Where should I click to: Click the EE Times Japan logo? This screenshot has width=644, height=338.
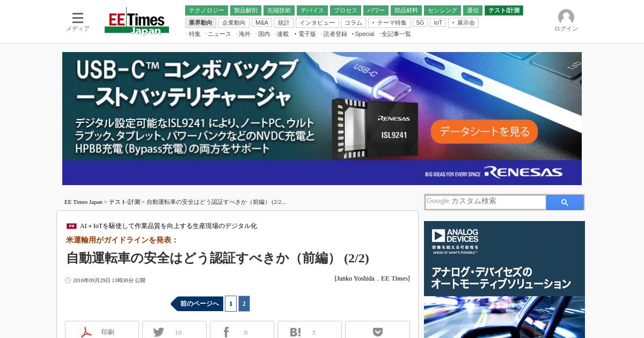[x=137, y=21]
